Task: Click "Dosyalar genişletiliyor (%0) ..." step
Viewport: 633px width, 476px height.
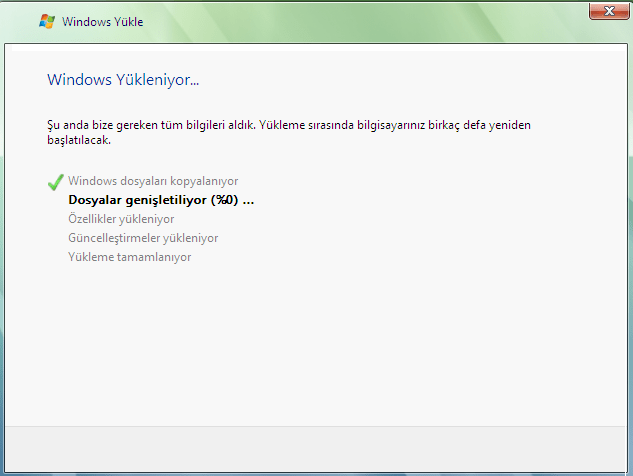Action: click(x=161, y=200)
